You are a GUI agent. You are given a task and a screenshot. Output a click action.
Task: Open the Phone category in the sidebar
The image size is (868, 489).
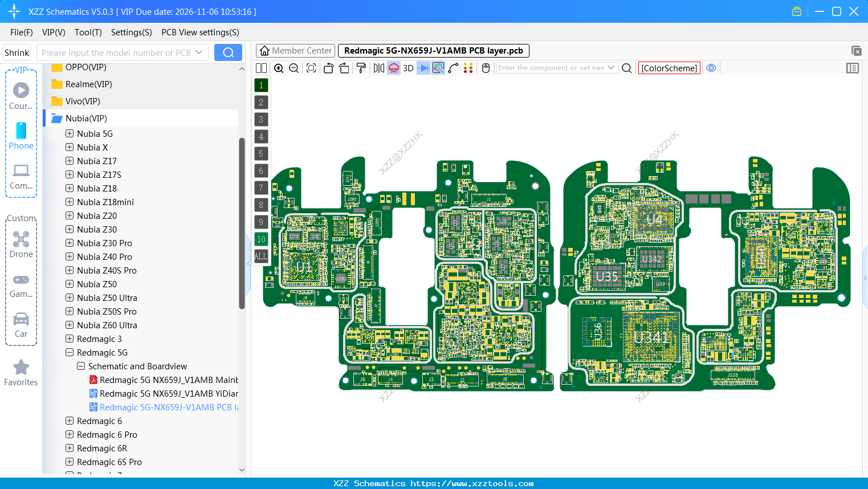[x=21, y=136]
